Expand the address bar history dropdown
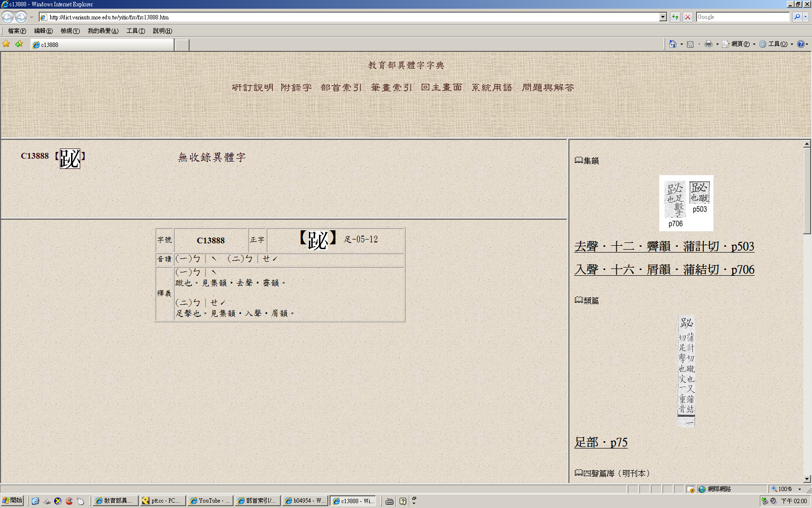The width and height of the screenshot is (812, 508). tap(663, 17)
